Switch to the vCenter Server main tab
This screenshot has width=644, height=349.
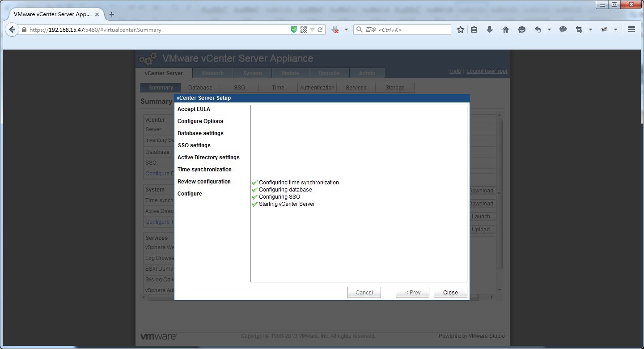(164, 73)
